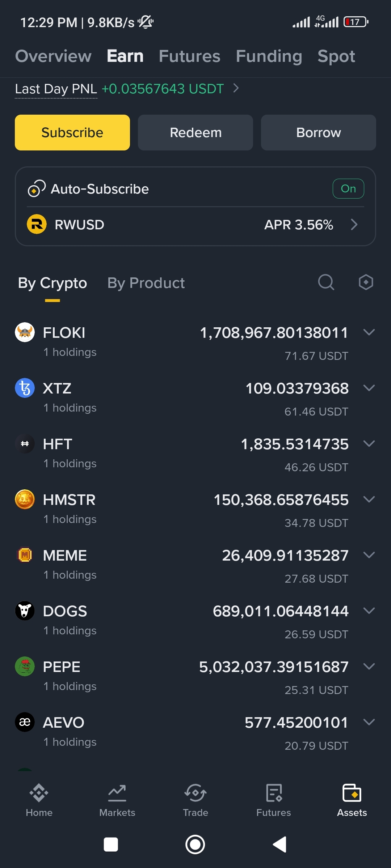The height and width of the screenshot is (868, 391).
Task: Switch to the By Product tab
Action: point(146,283)
